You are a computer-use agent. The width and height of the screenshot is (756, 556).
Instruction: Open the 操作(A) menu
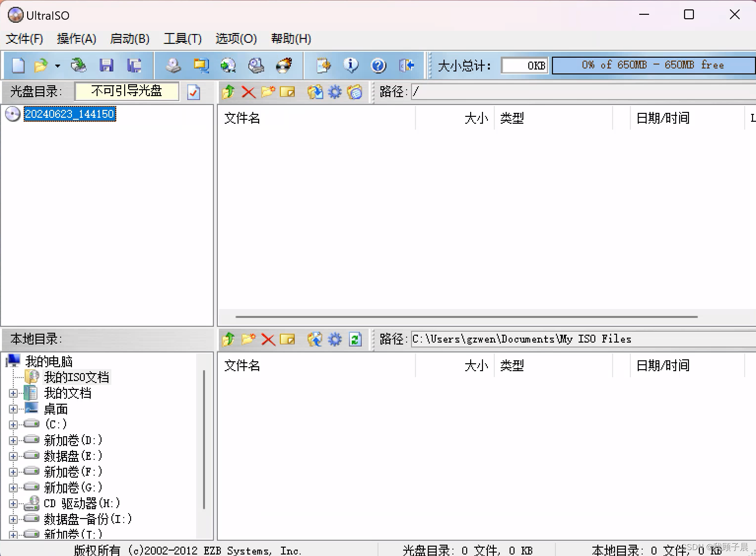click(76, 38)
